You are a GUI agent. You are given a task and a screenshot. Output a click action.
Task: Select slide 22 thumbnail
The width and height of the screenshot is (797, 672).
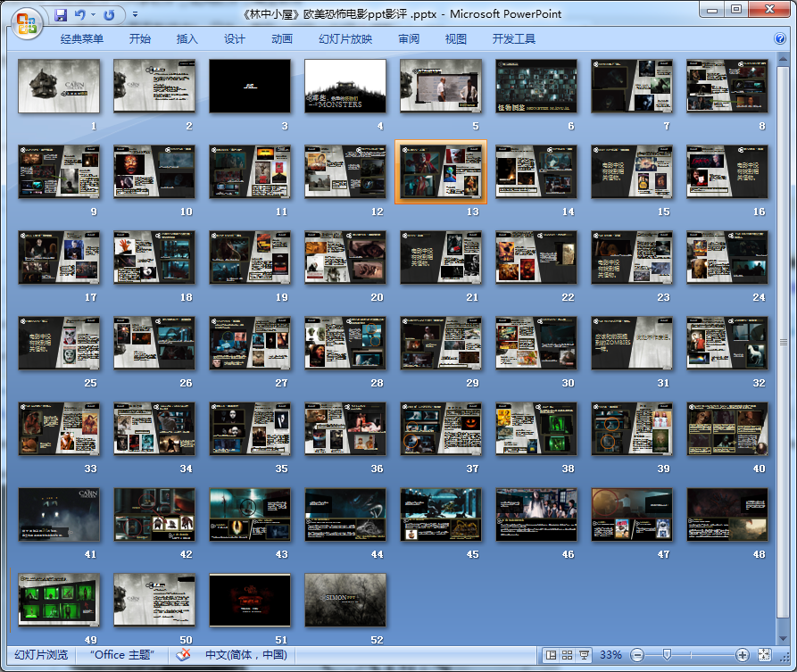point(536,257)
